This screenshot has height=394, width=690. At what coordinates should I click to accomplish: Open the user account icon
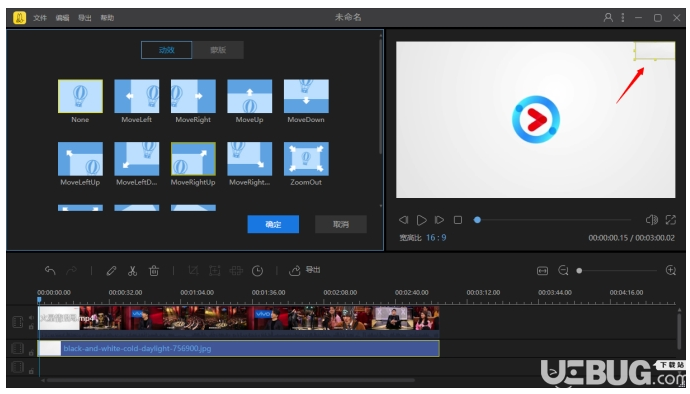[608, 18]
